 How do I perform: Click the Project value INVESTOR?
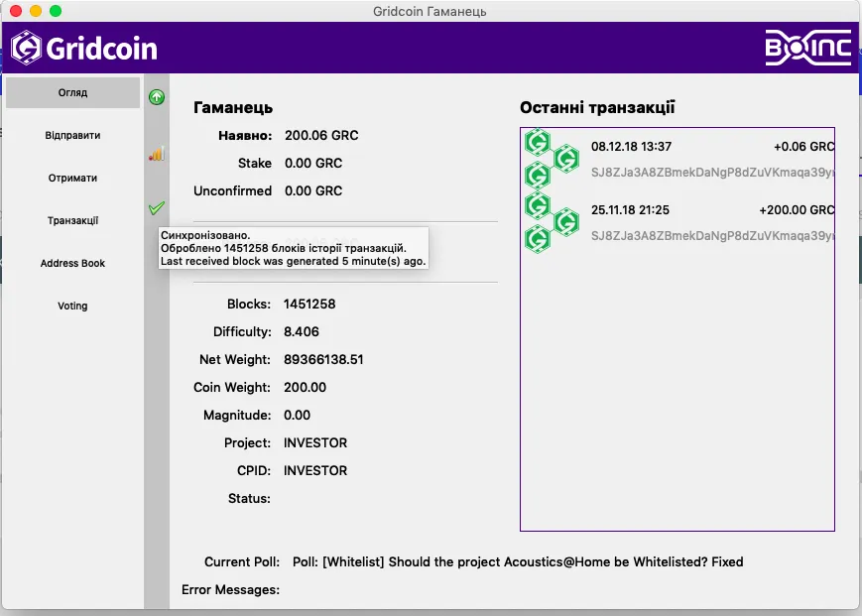pyautogui.click(x=315, y=442)
